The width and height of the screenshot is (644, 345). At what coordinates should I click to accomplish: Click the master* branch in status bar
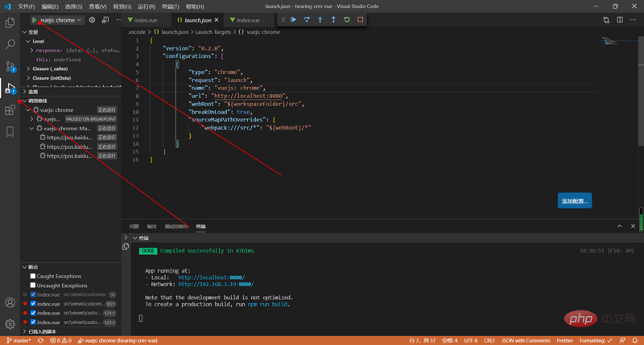pos(19,340)
